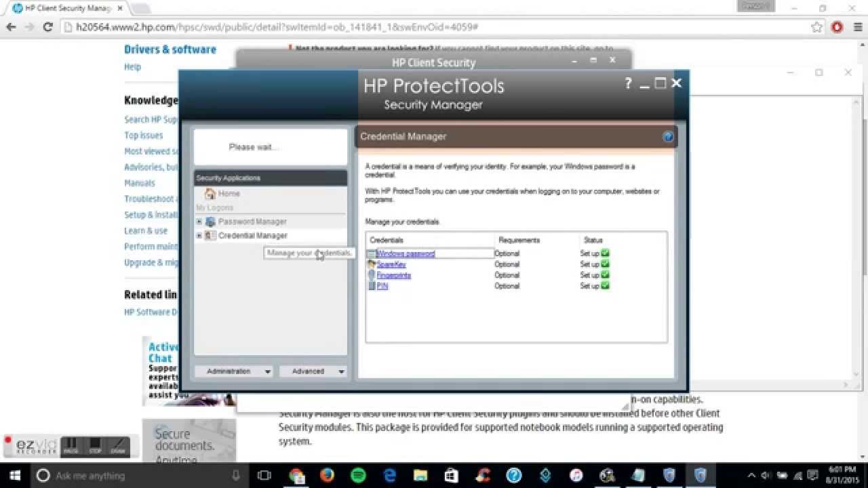
Task: Open the PIN credential link
Action: [382, 286]
